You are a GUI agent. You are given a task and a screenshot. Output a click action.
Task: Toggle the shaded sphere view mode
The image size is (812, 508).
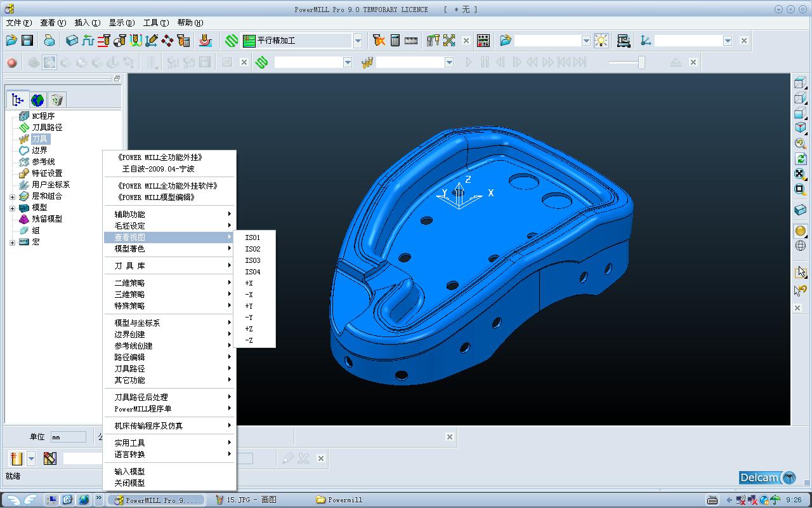[801, 231]
